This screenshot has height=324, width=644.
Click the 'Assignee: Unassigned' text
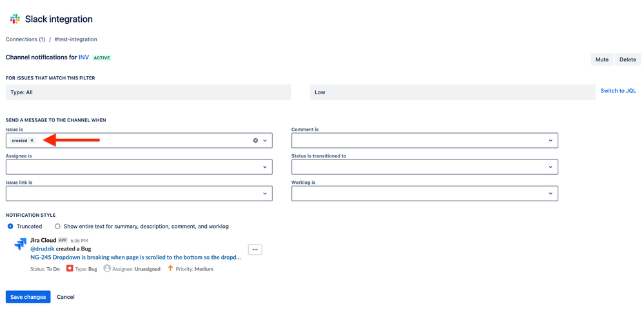[137, 269]
